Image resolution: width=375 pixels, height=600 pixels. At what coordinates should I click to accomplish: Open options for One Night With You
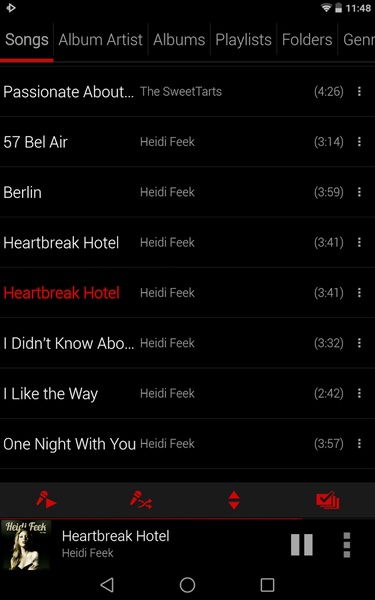point(359,444)
